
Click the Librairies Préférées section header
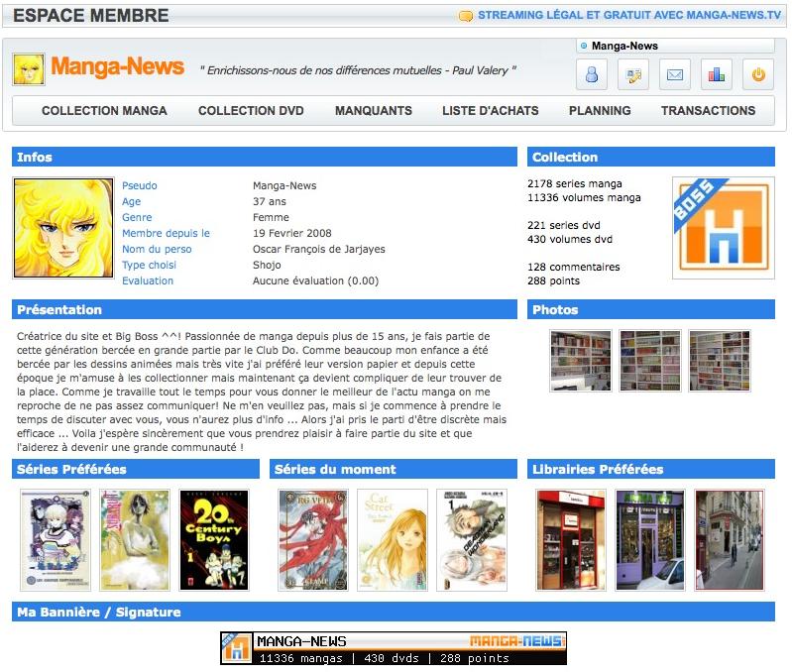[x=650, y=469]
